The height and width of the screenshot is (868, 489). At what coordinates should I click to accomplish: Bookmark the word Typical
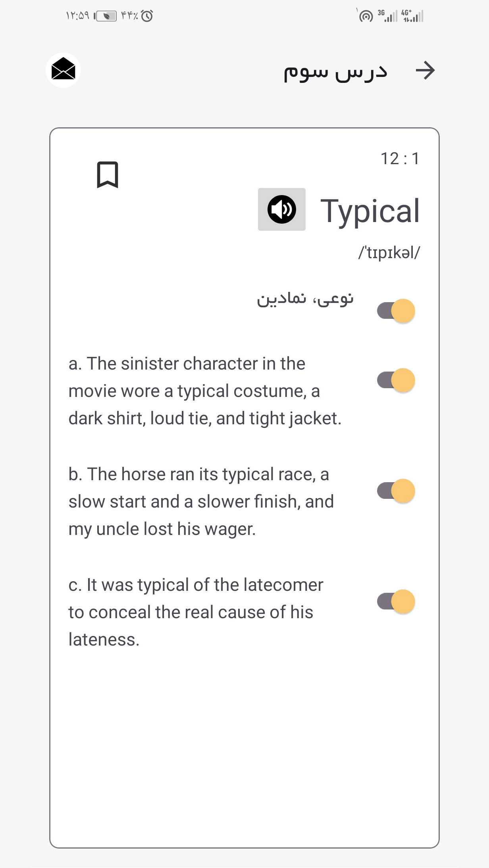click(x=108, y=174)
